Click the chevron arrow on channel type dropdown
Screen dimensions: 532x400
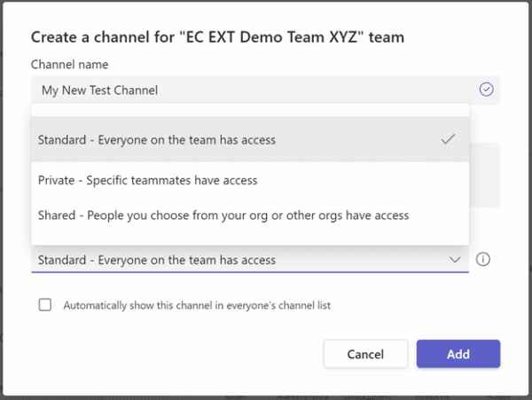point(455,260)
